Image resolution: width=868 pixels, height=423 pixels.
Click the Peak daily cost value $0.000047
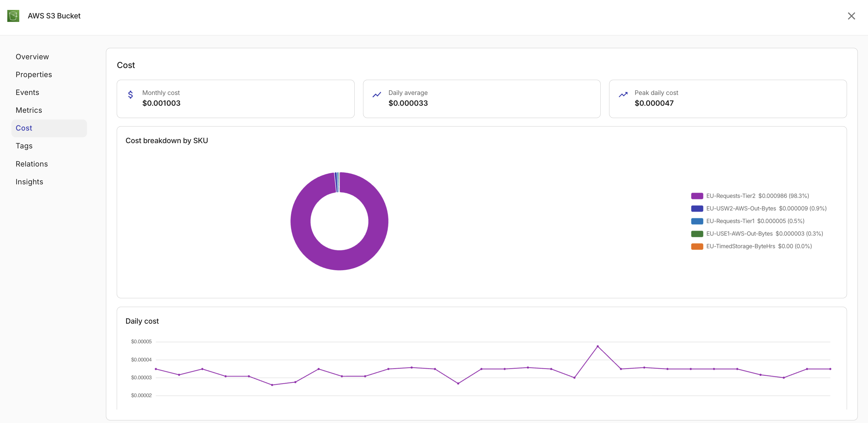654,103
